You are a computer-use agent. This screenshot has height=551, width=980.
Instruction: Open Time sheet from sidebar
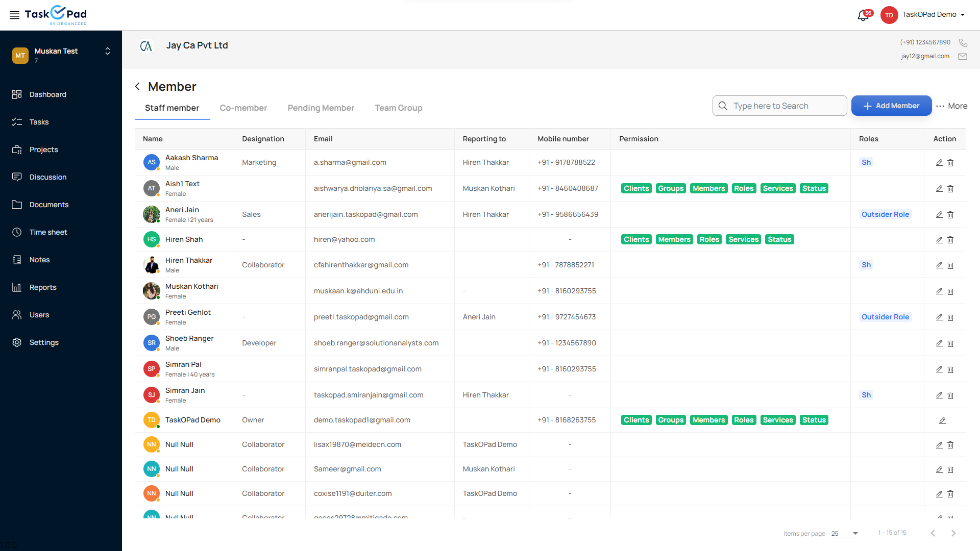[48, 232]
